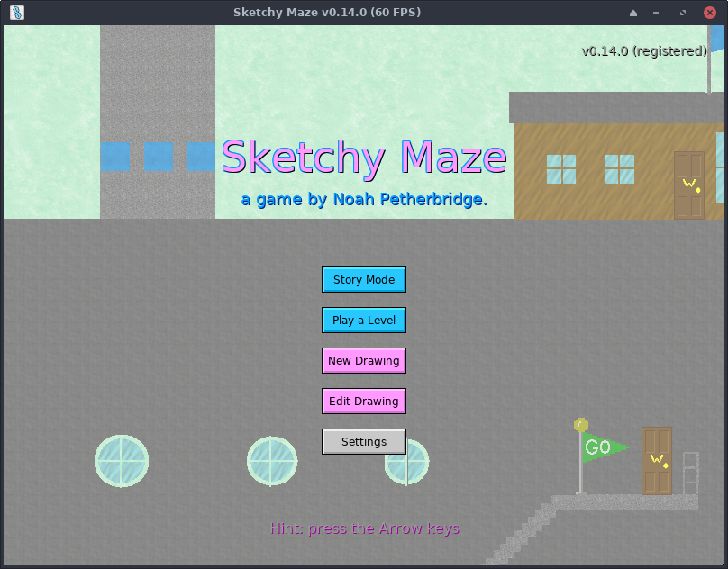Click the wooden door beside the GO flag
The image size is (728, 569).
pos(657,460)
